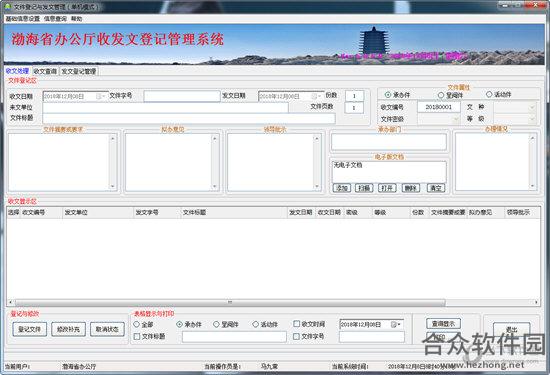Open the 收文日期 calendar dropdown
The image size is (550, 375).
[x=100, y=96]
